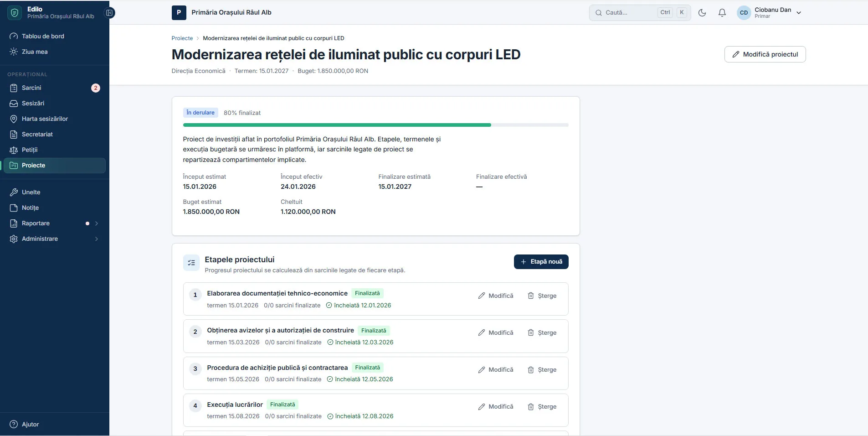Click stage number 1 circle

click(x=195, y=295)
